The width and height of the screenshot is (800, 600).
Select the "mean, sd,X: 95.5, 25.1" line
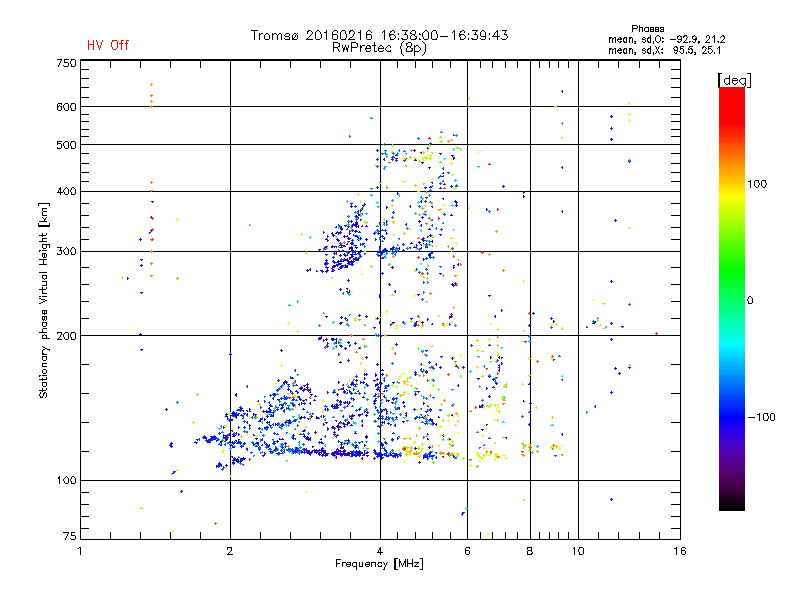[x=664, y=50]
